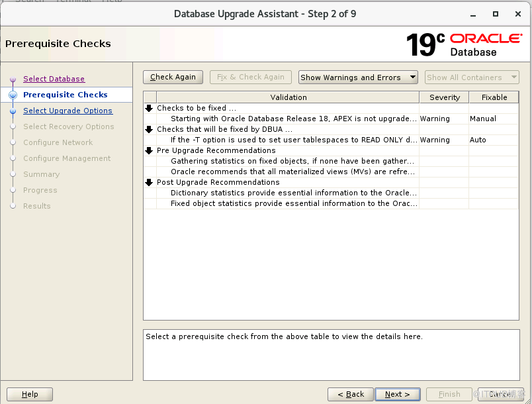Screen dimensions: 532x404
Task: Click the Finish button
Action: pos(449,394)
